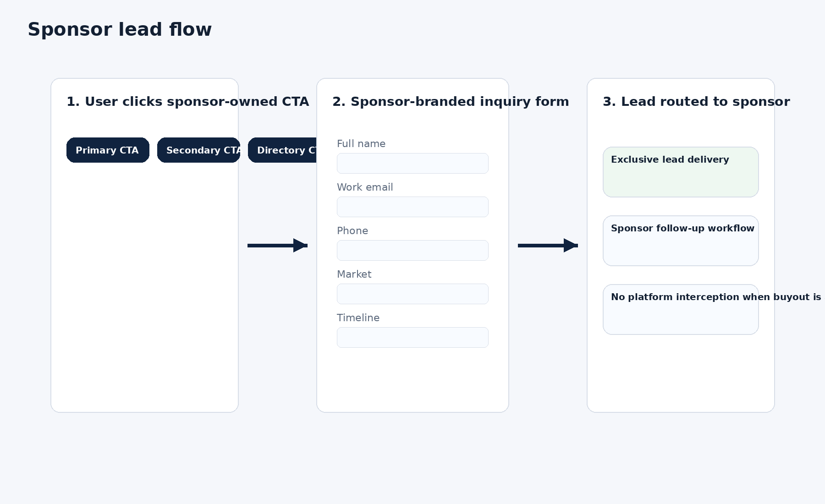Click the Phone input field
Viewport: 825px width, 504px height.
pos(412,250)
